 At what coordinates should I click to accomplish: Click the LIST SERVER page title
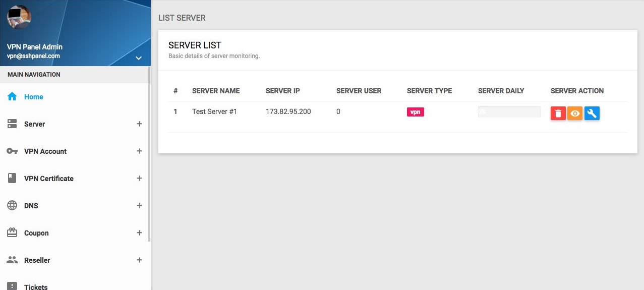[x=182, y=18]
